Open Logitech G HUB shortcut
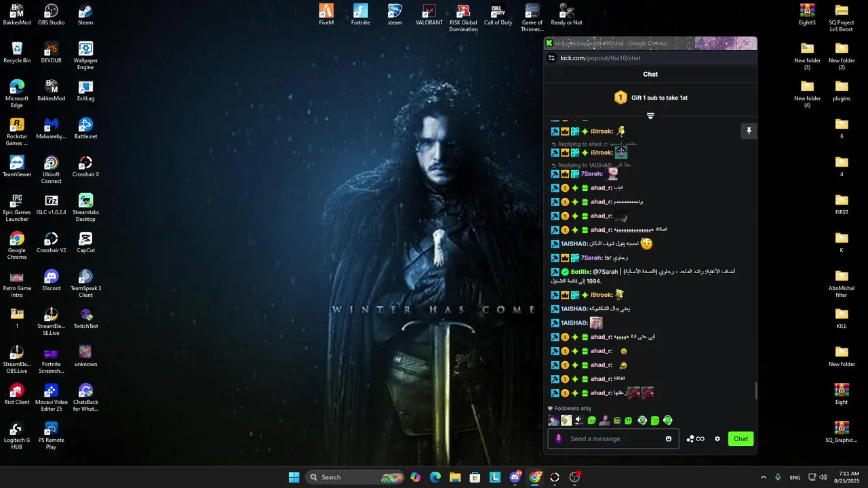This screenshot has height=488, width=868. [17, 435]
